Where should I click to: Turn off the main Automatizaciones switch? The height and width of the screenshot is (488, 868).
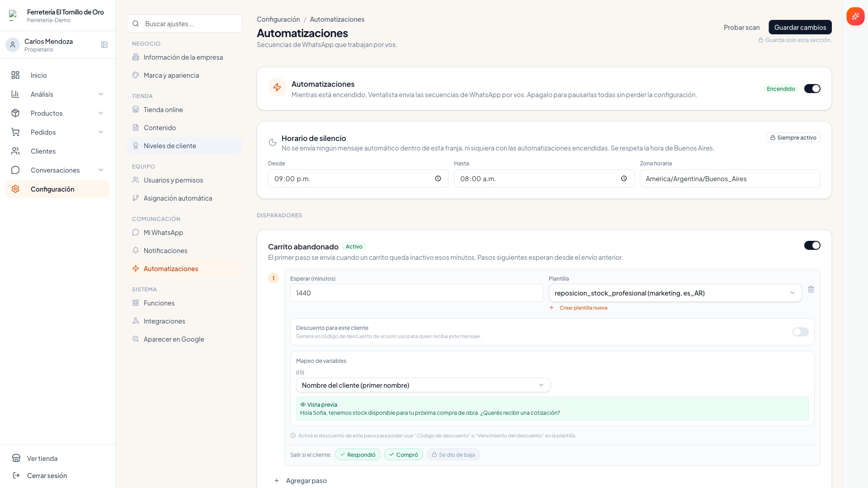click(812, 89)
